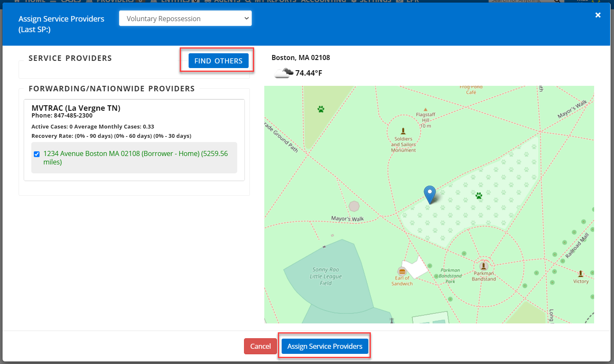Click the Victory monument map icon
Screen dimensions: 614x364
pyautogui.click(x=581, y=274)
